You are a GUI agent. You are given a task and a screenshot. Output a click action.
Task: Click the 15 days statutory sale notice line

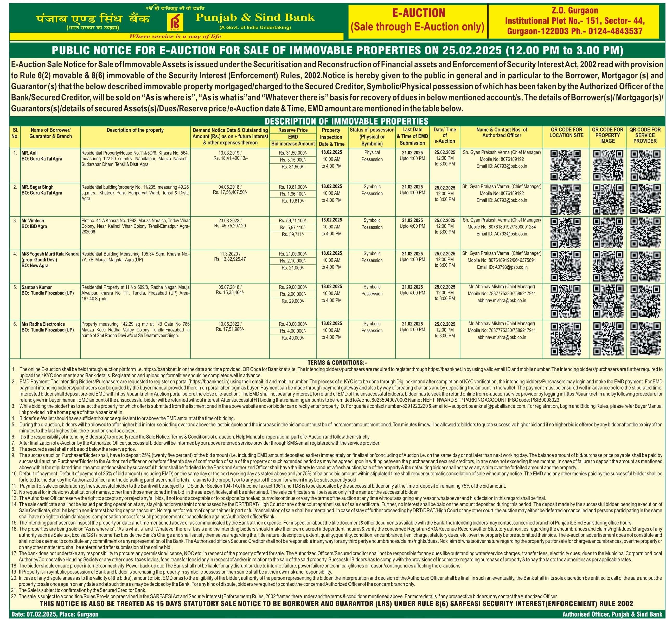click(x=336, y=604)
